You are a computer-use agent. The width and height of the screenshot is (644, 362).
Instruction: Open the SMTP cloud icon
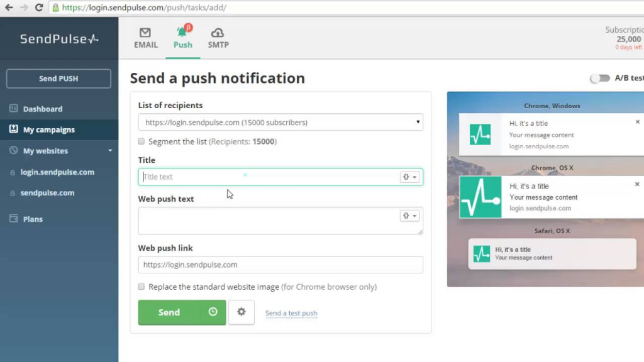[217, 33]
